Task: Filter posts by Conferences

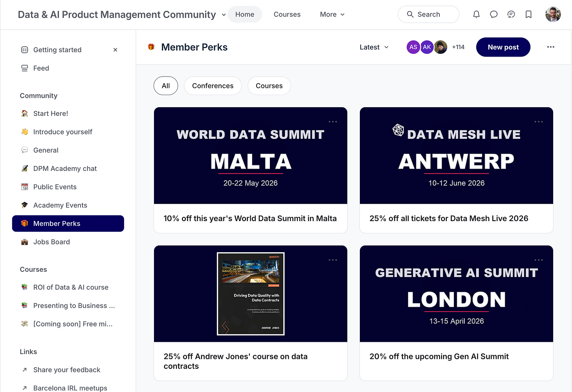Action: click(x=213, y=86)
